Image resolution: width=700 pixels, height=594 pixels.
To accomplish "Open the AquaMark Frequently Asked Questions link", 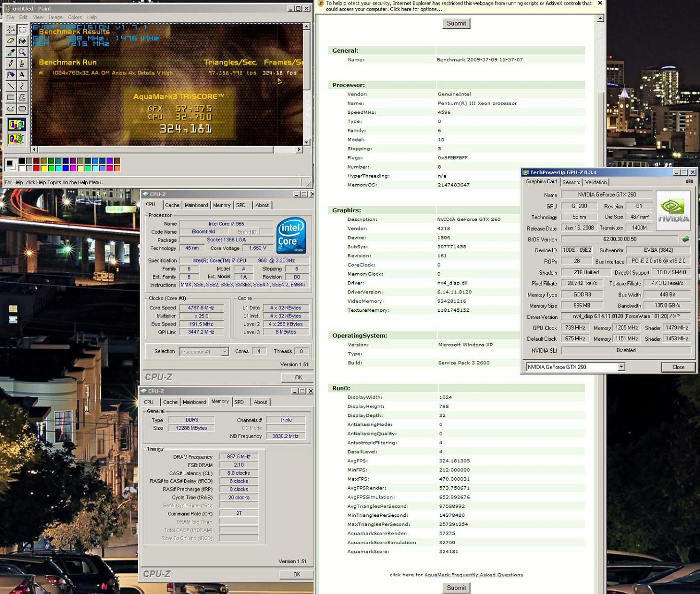I will pos(474,575).
